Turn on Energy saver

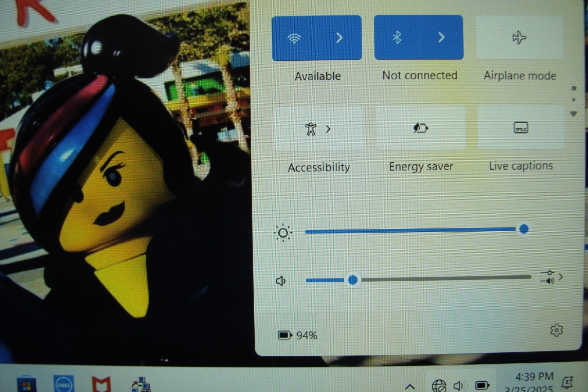(x=420, y=128)
